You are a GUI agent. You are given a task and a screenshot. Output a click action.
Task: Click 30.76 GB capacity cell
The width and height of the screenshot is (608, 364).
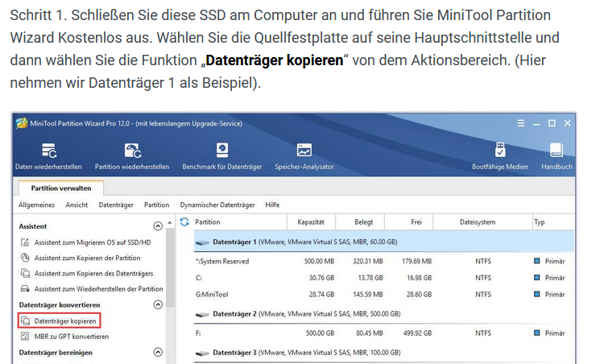321,278
